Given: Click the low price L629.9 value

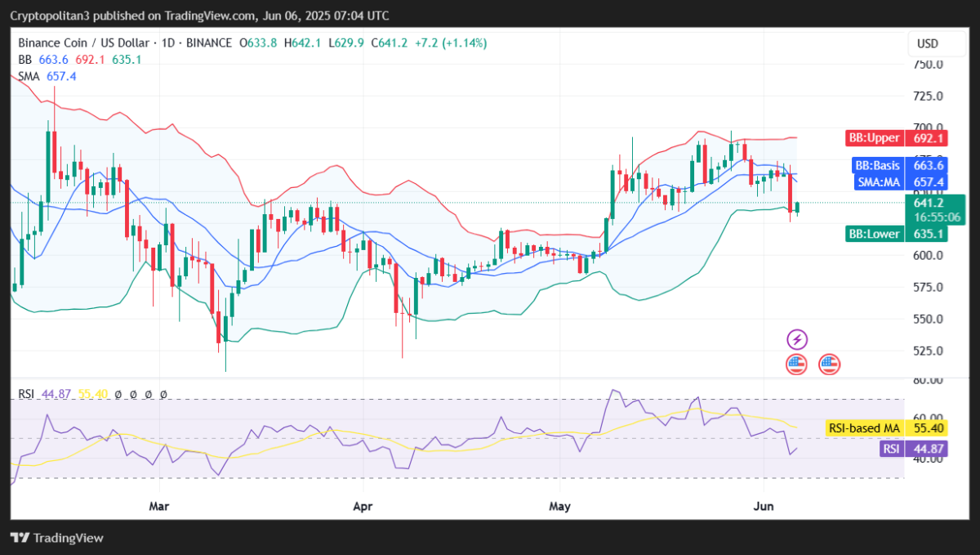Looking at the screenshot, I should tap(348, 43).
